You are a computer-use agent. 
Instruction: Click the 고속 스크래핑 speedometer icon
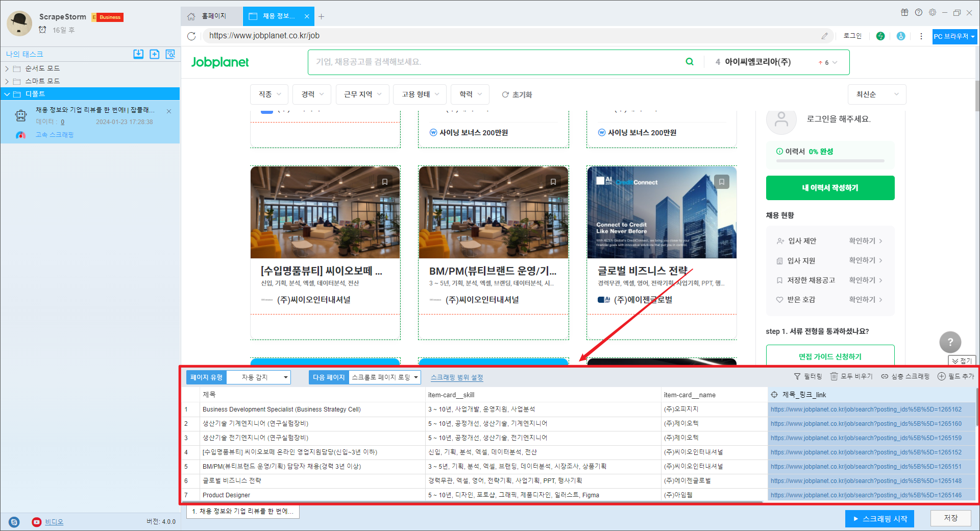[x=20, y=135]
